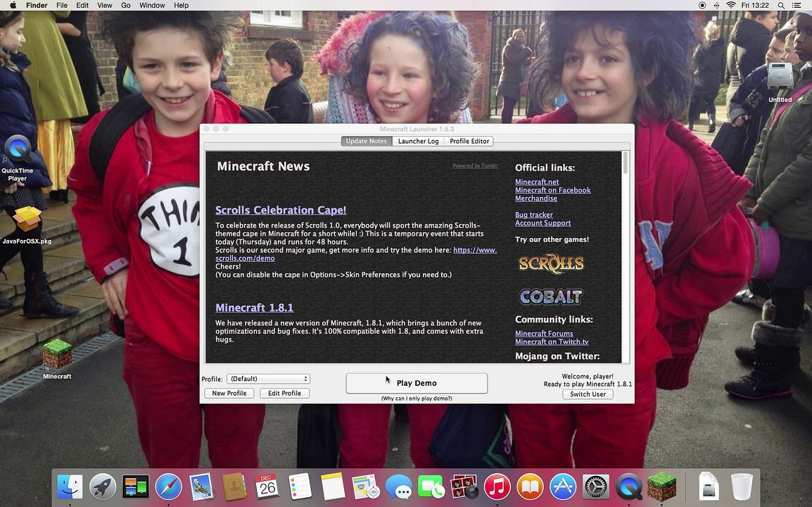Open App Store in the Dock
Viewport: 812px width, 507px height.
click(563, 487)
